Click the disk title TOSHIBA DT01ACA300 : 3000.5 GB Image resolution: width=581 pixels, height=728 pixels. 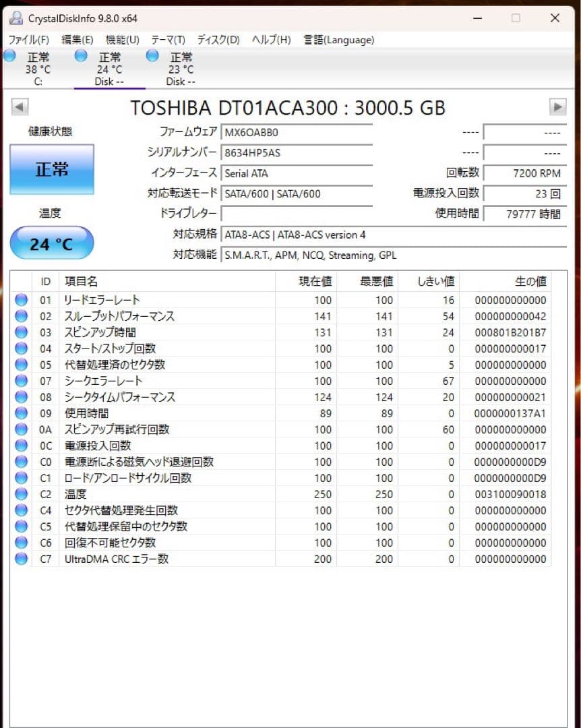point(288,108)
